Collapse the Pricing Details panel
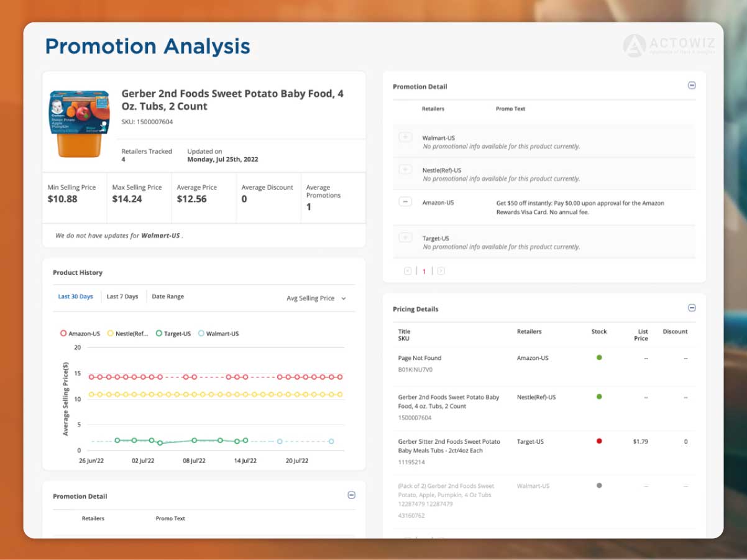Image resolution: width=747 pixels, height=560 pixels. [x=692, y=308]
